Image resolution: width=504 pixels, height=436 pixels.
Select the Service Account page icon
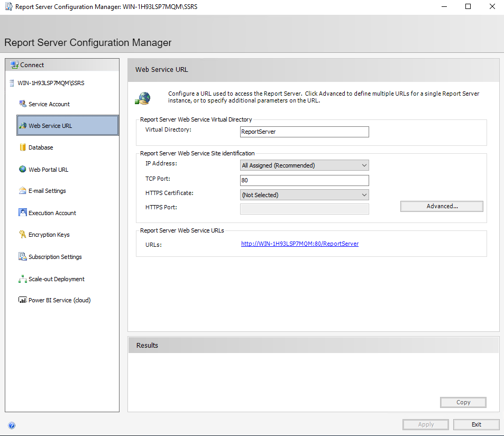(22, 104)
